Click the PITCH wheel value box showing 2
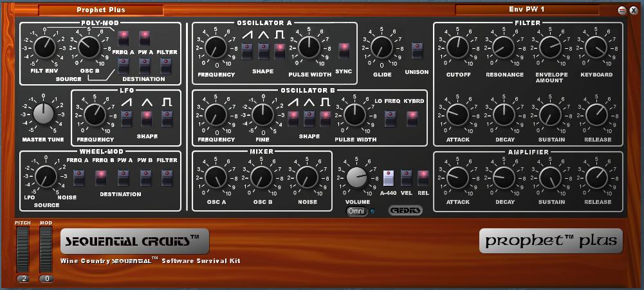644x290 pixels. point(24,279)
